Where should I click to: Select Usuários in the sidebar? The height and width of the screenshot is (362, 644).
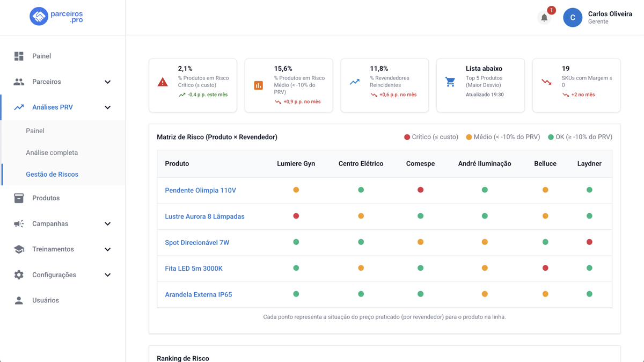[46, 300]
